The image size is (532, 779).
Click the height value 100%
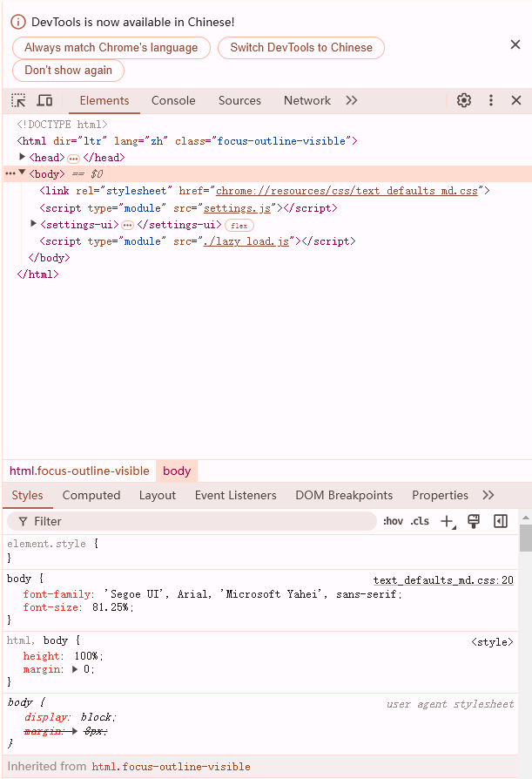click(x=86, y=656)
